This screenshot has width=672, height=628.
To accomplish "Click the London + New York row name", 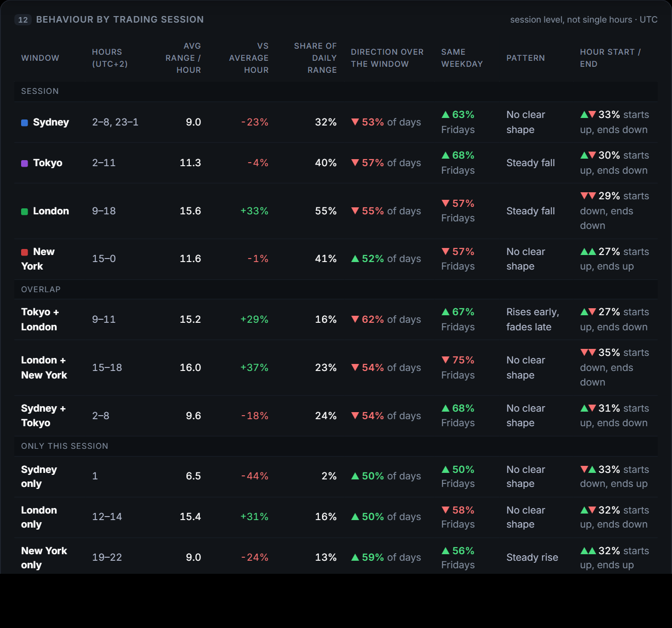I will pos(44,367).
